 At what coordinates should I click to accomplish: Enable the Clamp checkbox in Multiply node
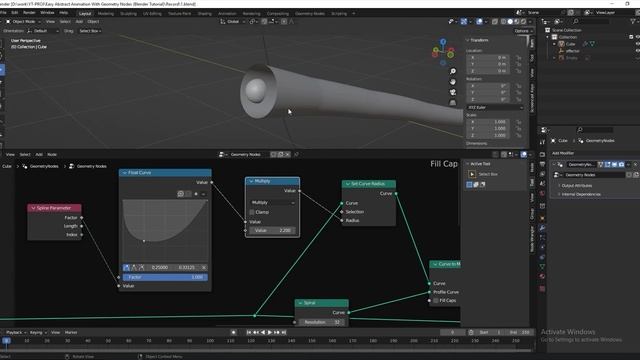coord(252,212)
